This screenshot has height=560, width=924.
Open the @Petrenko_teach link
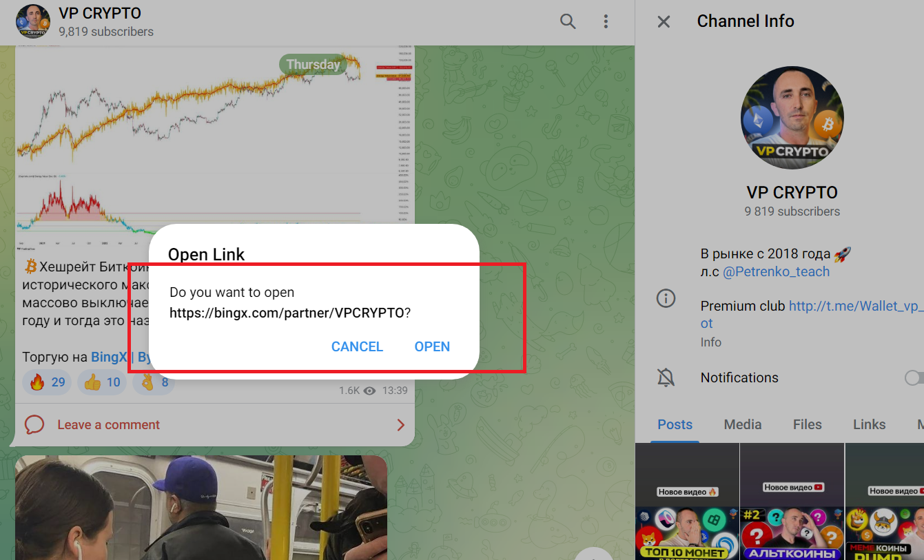[x=776, y=271]
